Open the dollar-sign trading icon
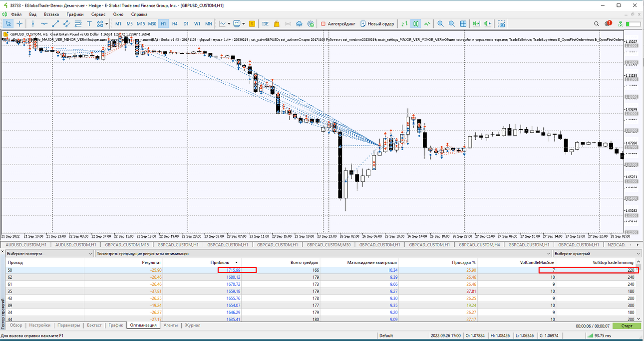Image resolution: width=644 pixels, height=341 pixels. [x=252, y=23]
